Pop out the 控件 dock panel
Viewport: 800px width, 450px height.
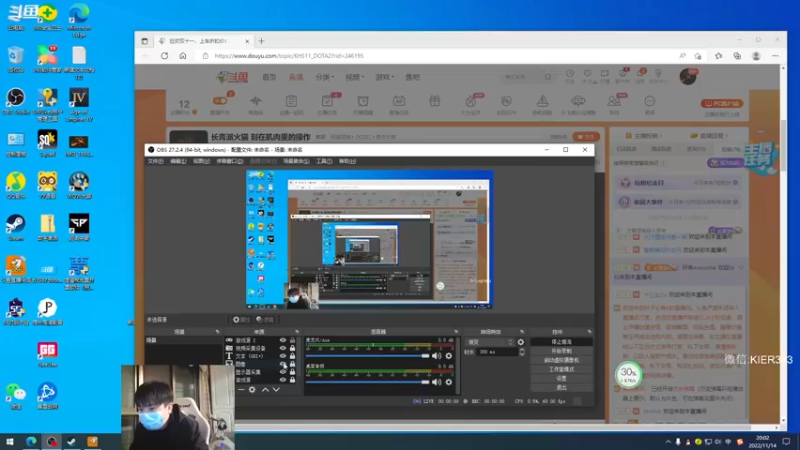pyautogui.click(x=589, y=332)
